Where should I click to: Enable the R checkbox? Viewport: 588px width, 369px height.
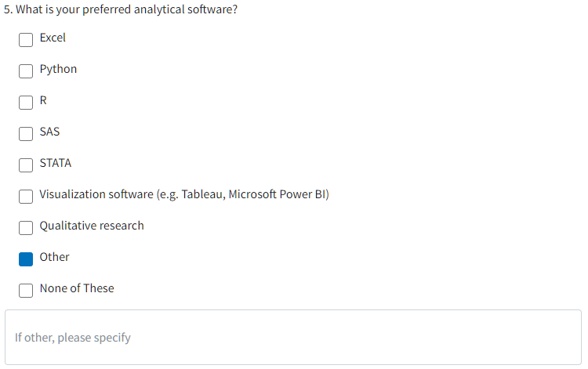(x=26, y=102)
